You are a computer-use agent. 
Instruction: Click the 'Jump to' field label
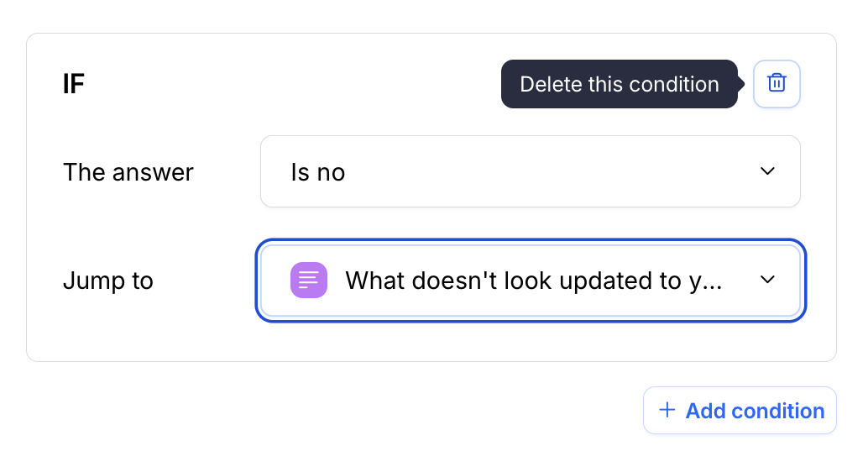(108, 281)
